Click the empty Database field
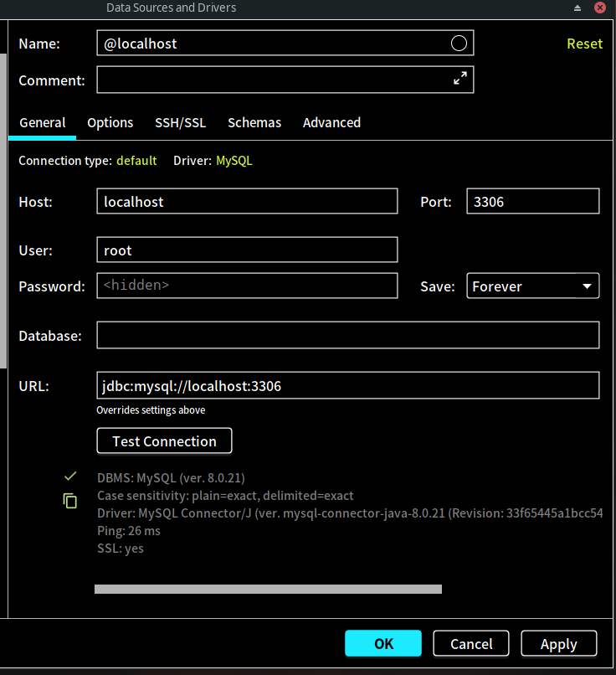This screenshot has height=675, width=616. click(x=347, y=335)
